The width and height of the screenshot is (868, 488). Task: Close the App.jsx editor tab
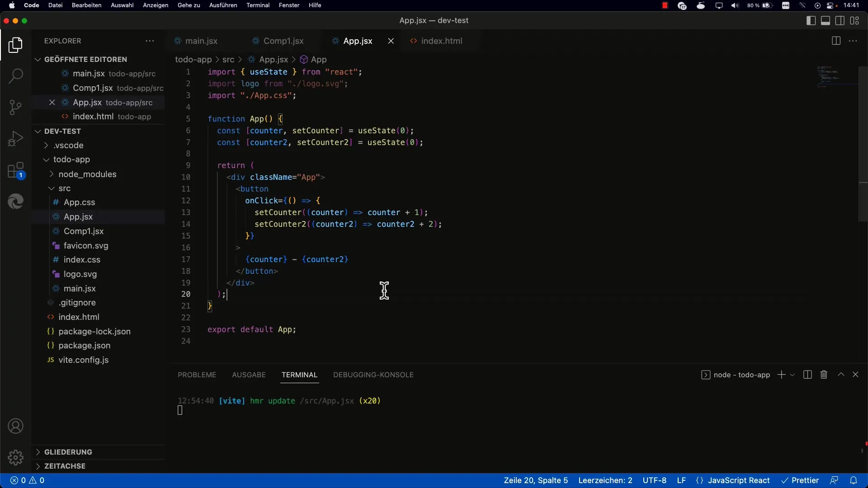tap(391, 41)
